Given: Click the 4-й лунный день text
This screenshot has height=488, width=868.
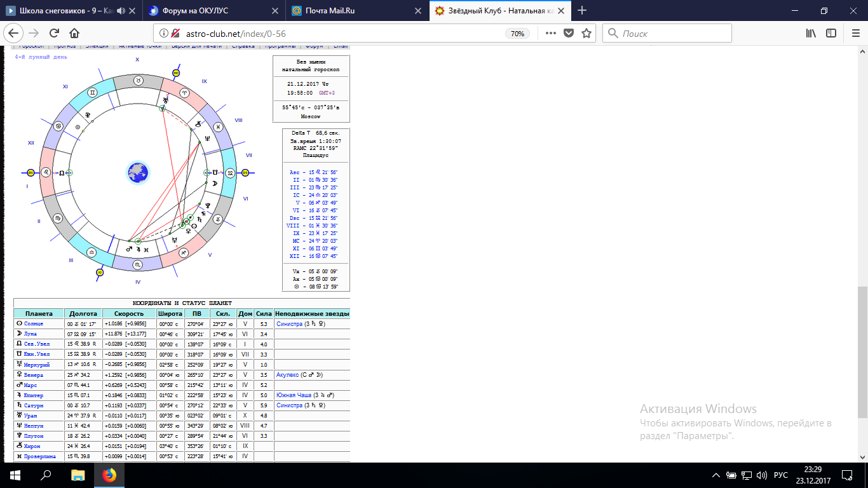Looking at the screenshot, I should click(41, 57).
